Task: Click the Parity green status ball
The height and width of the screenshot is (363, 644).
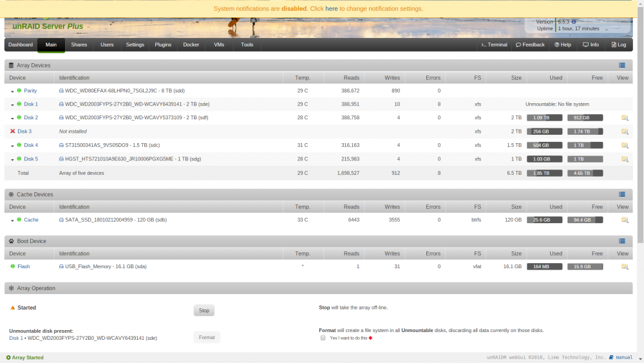Action: pos(19,90)
